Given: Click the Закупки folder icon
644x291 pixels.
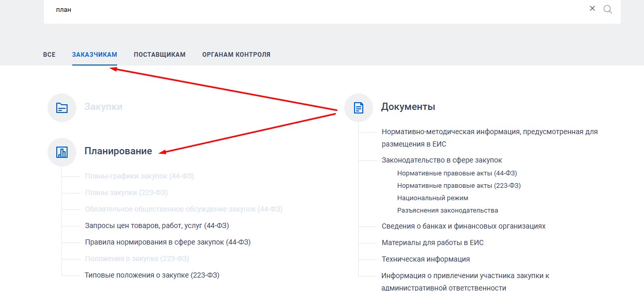Looking at the screenshot, I should 62,107.
